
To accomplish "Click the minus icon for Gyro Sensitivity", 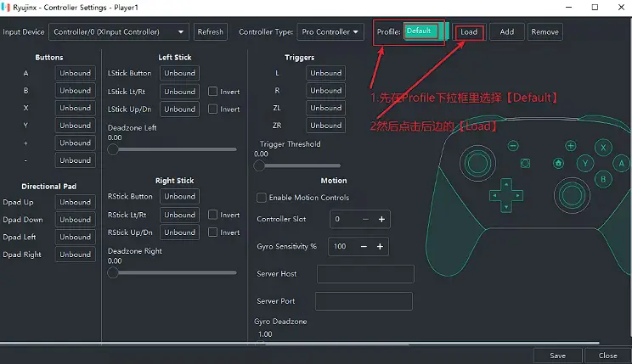I will [364, 247].
